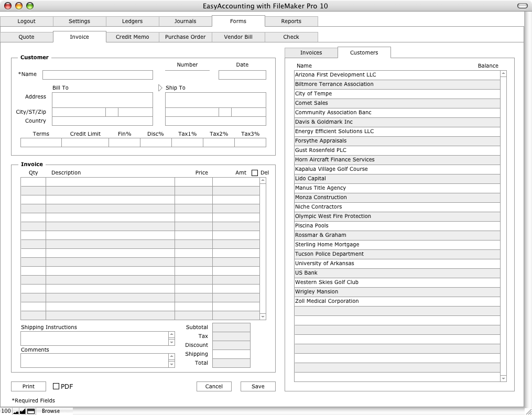Select Arizona First Development LLC customer
Viewport: 532px width, 415px height.
[x=397, y=75]
